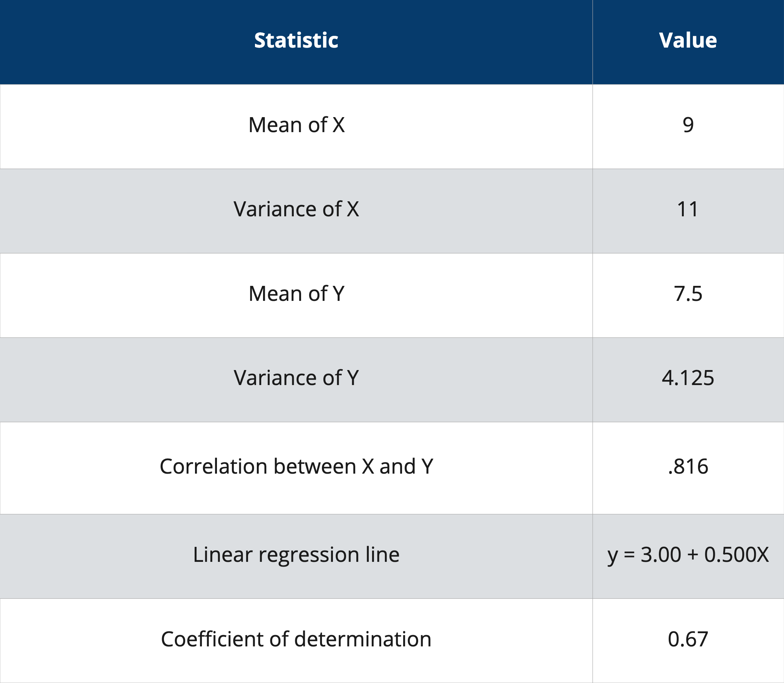Click the value 4.125
This screenshot has width=784, height=683.
coord(688,378)
